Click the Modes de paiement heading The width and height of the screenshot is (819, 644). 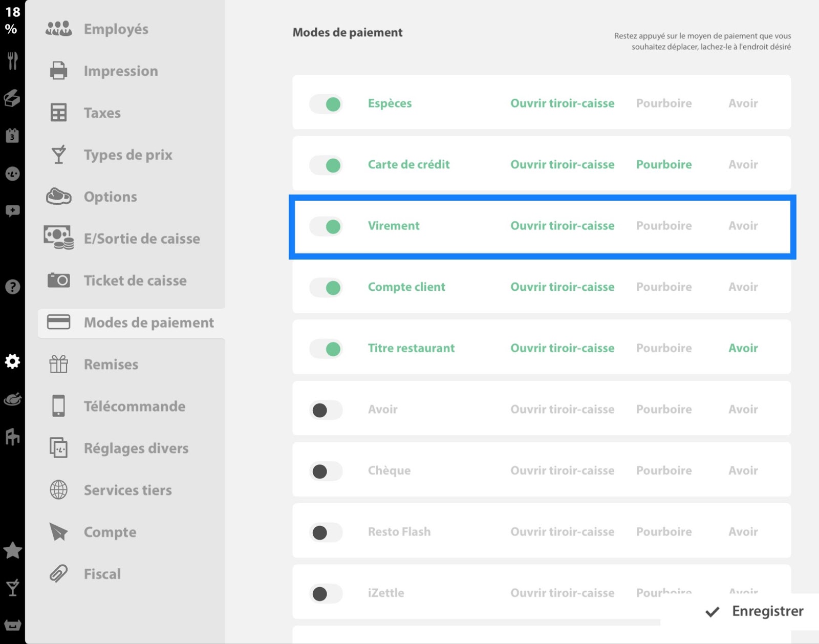pyautogui.click(x=348, y=32)
